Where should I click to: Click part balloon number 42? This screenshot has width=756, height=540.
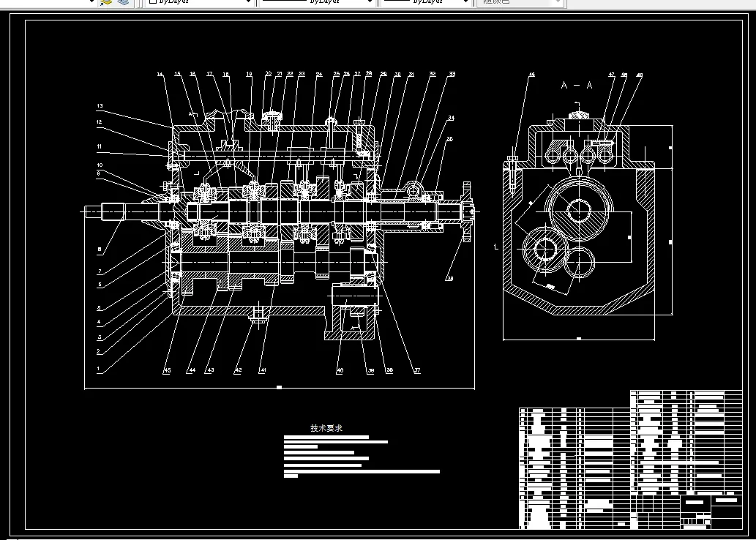click(238, 371)
